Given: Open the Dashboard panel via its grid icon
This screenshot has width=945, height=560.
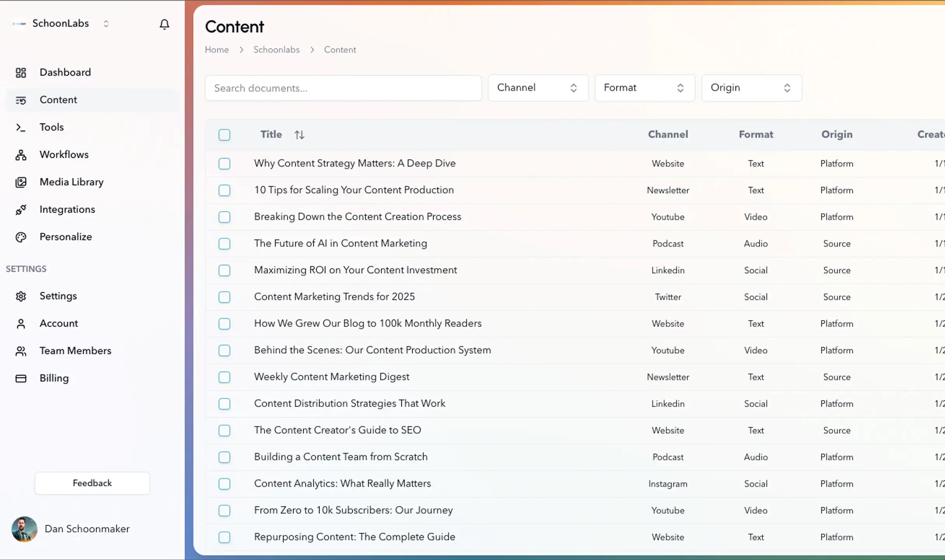Looking at the screenshot, I should pyautogui.click(x=21, y=72).
